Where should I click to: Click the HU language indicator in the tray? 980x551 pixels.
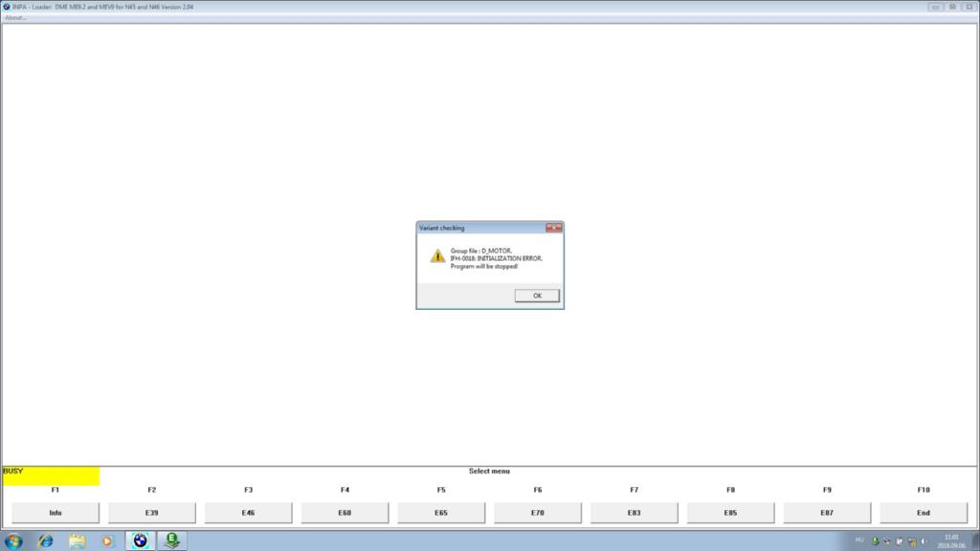(859, 540)
